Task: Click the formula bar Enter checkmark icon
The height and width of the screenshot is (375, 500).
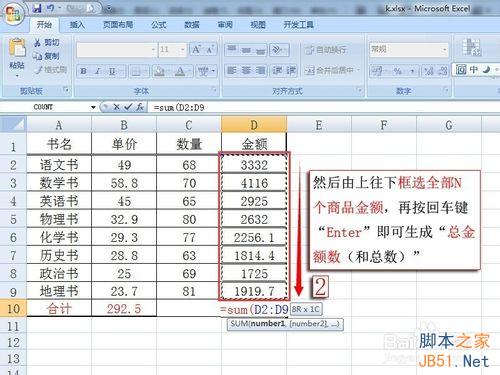Action: click(128, 107)
